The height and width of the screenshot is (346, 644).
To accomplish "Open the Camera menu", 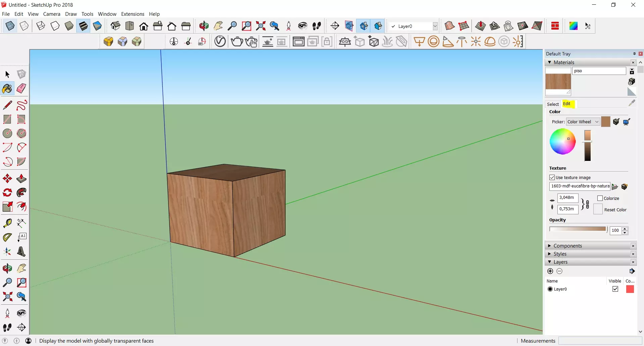I will (52, 14).
